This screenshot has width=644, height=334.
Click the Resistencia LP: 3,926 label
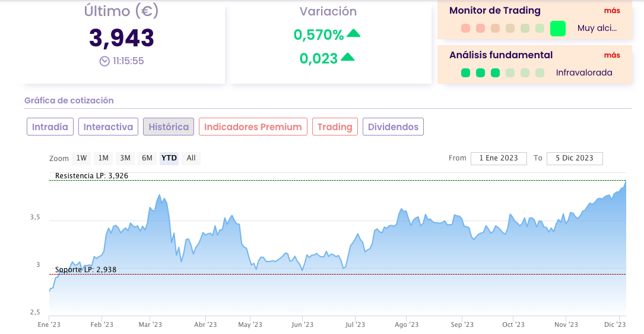click(x=91, y=176)
